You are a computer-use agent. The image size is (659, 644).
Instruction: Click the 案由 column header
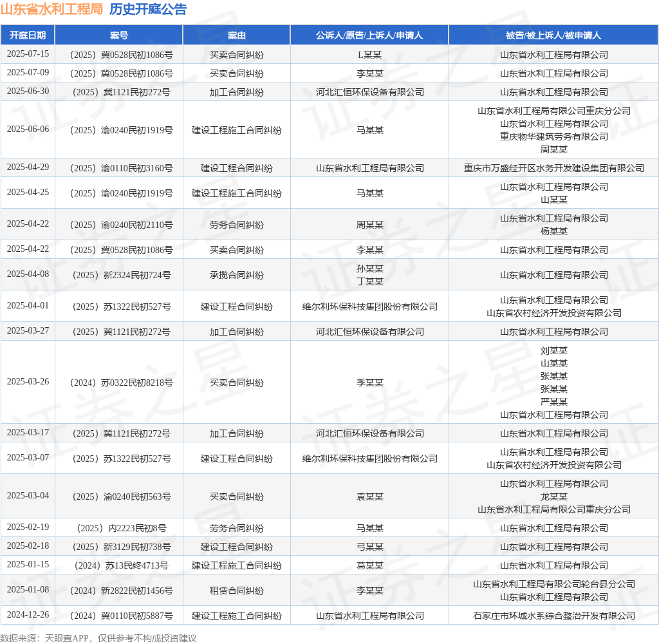[237, 35]
